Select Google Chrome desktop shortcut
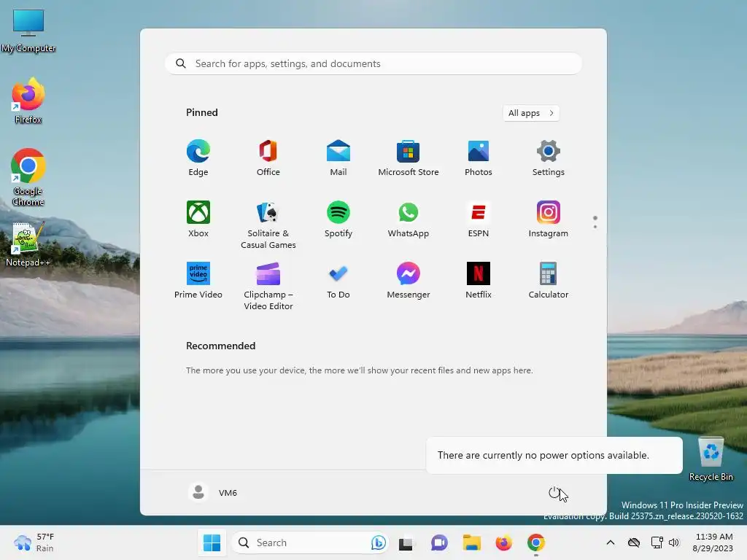The image size is (747, 560). [28, 178]
